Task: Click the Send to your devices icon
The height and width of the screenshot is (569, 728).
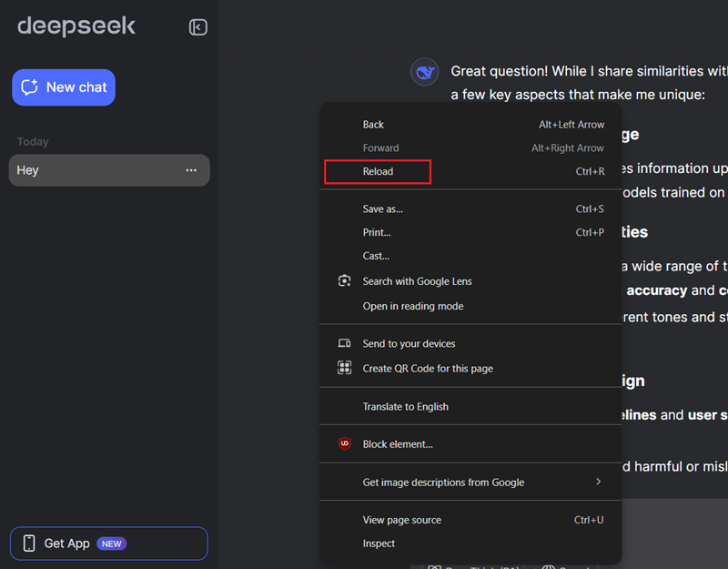Action: tap(344, 343)
